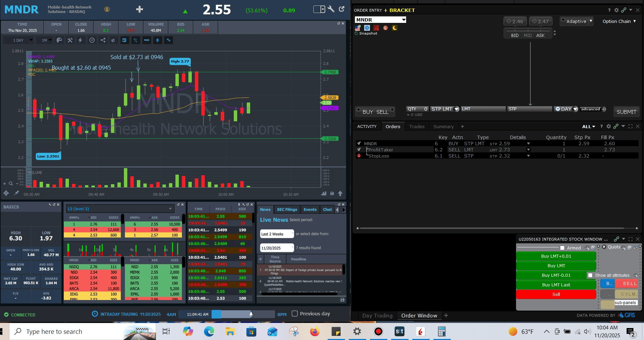Open the Chat tab
This screenshot has width=644, height=340.
(327, 209)
